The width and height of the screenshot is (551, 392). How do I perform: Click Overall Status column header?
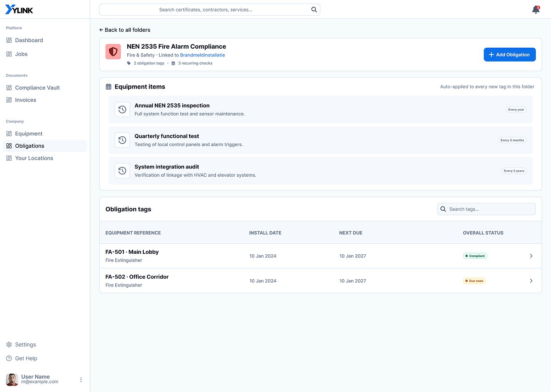pyautogui.click(x=483, y=233)
